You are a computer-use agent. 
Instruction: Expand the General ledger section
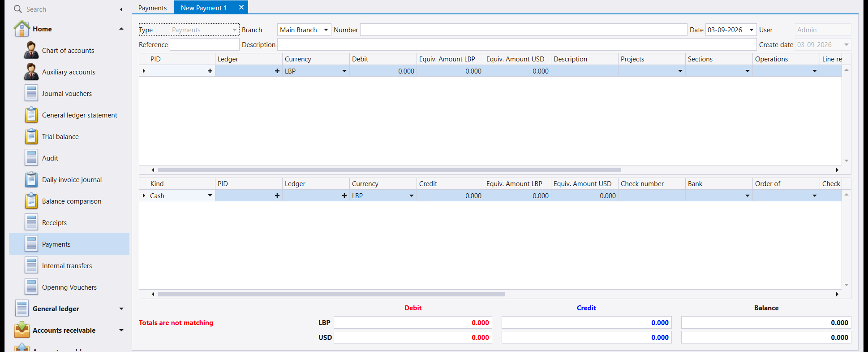coord(121,309)
